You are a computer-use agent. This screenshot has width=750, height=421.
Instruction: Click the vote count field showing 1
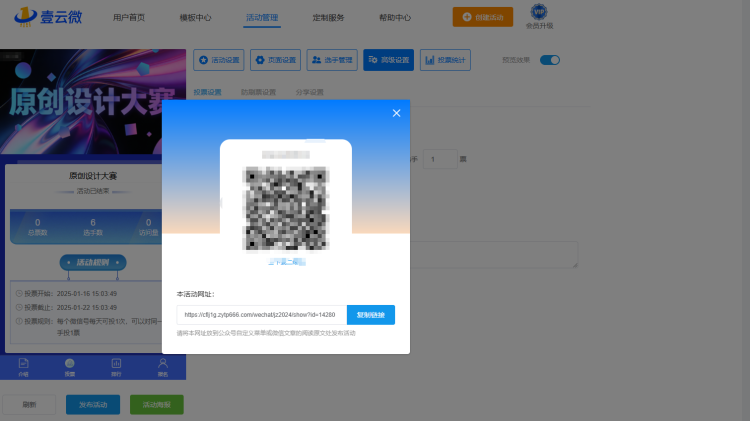tap(440, 159)
